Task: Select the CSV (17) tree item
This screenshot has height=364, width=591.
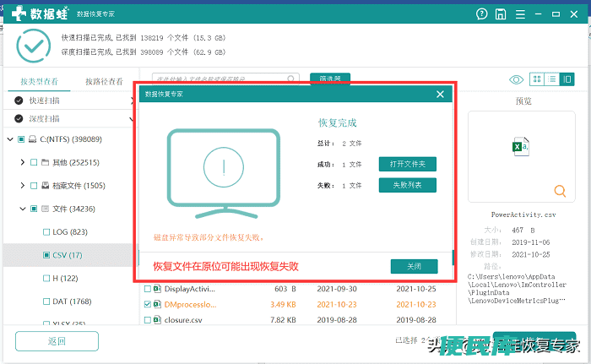Action: pyautogui.click(x=67, y=255)
